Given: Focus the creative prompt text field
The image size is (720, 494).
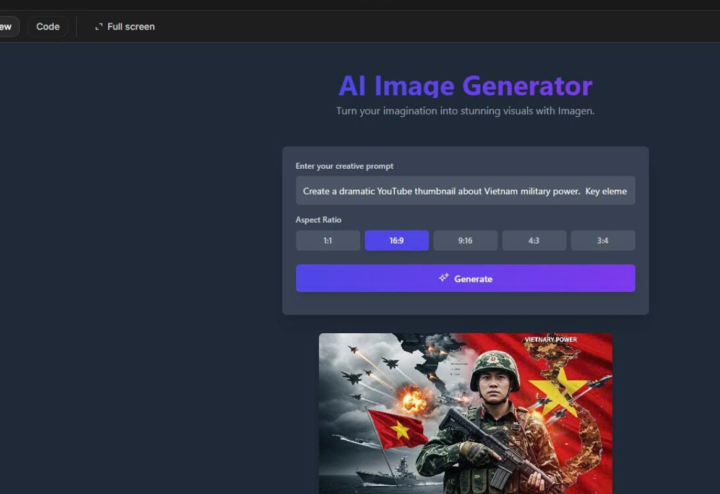Looking at the screenshot, I should pos(465,191).
